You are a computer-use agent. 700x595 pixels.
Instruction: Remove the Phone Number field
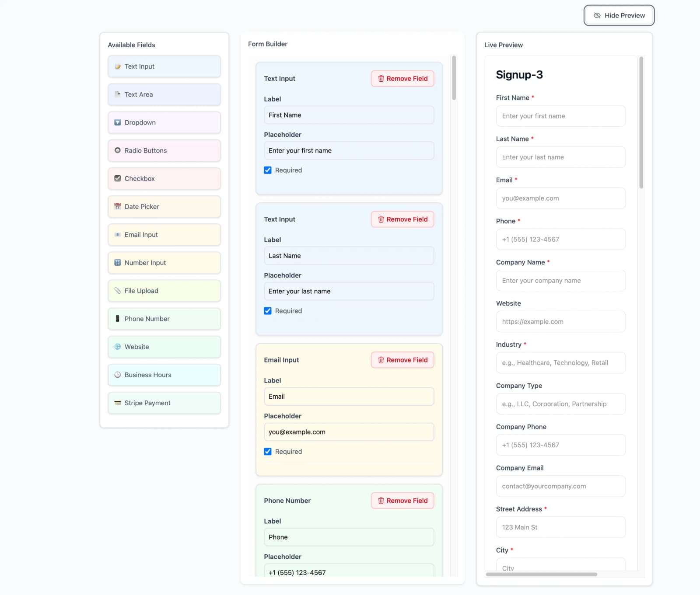[x=402, y=501]
